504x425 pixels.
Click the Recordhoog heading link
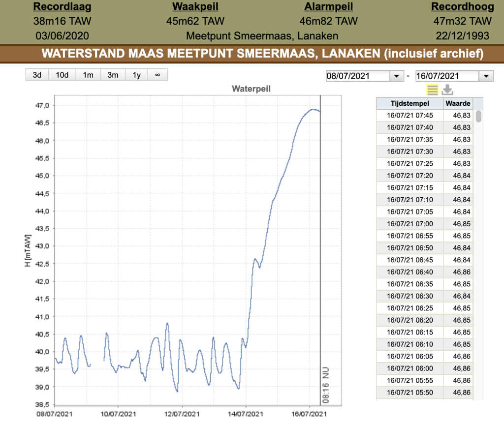tap(463, 6)
